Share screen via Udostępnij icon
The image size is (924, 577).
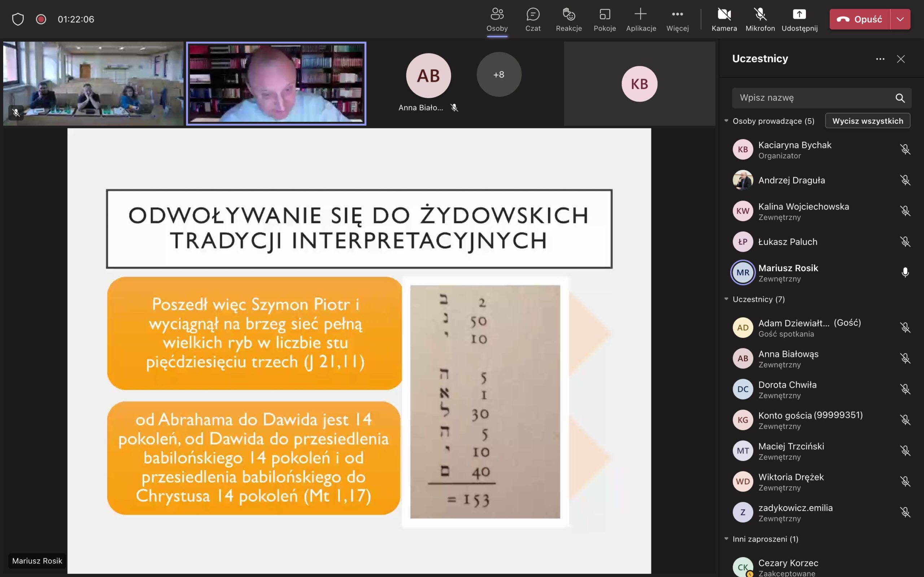click(x=799, y=19)
